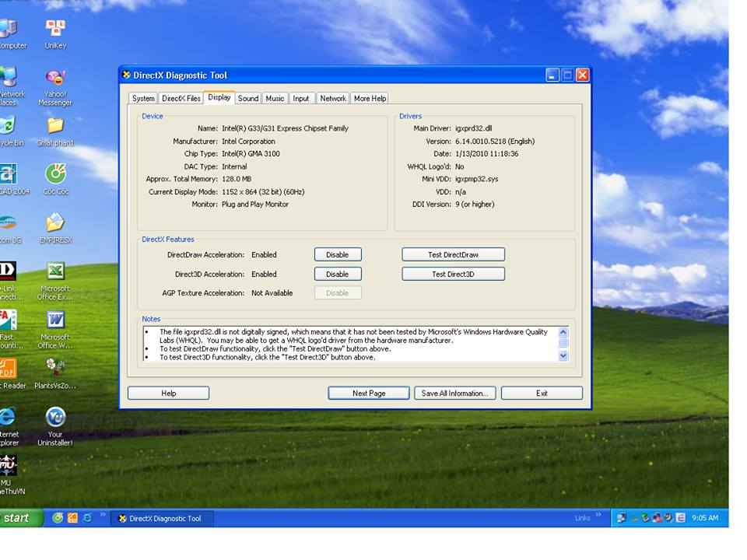Open PlantsVsZombies desktop icon
This screenshot has width=747, height=560.
tap(55, 374)
